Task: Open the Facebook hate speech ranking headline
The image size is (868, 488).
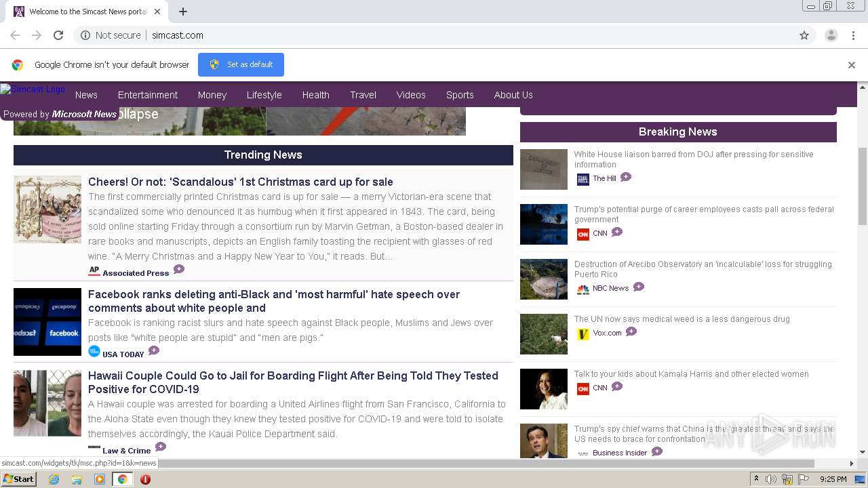Action: point(274,301)
